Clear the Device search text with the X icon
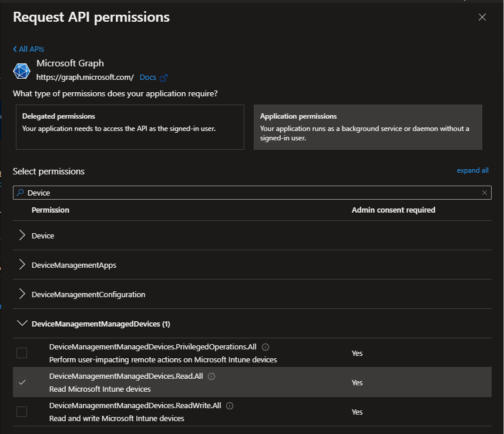The height and width of the screenshot is (434, 504). point(485,193)
